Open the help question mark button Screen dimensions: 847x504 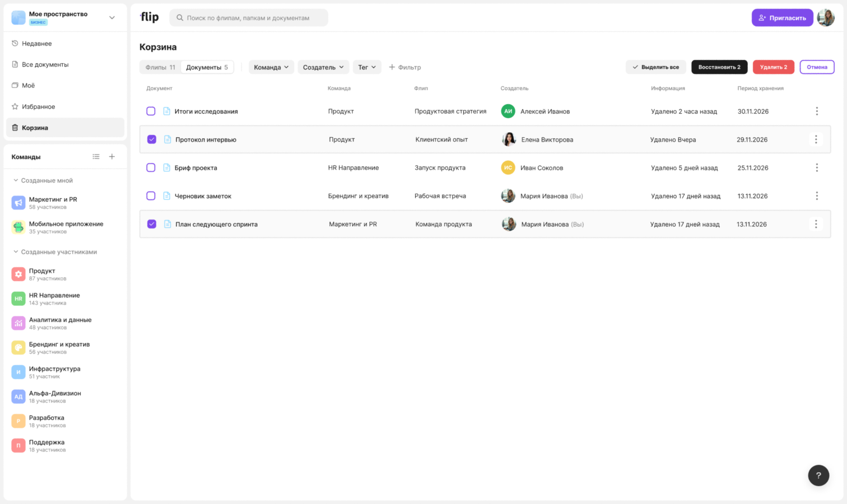click(818, 475)
